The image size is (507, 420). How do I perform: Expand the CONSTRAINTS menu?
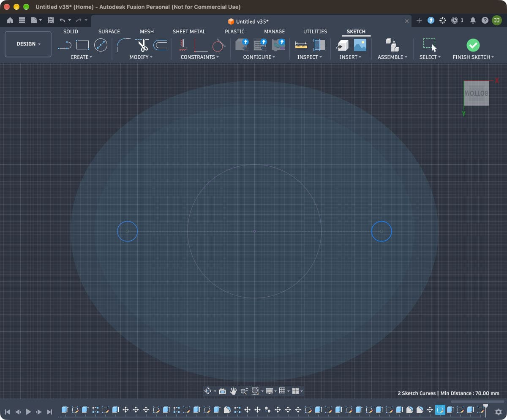click(200, 57)
